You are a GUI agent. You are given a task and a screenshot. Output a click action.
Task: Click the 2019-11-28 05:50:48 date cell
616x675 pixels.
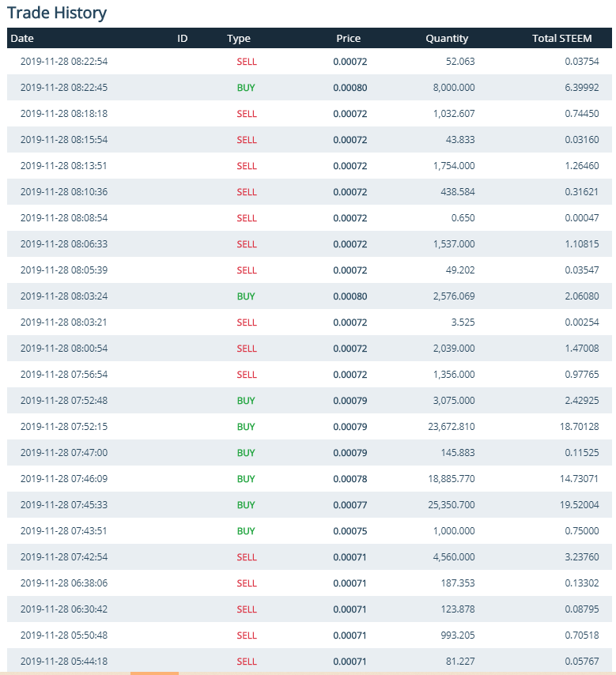click(64, 635)
